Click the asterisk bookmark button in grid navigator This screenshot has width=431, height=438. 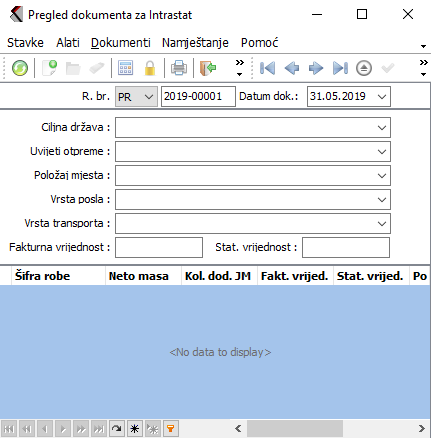click(x=135, y=428)
